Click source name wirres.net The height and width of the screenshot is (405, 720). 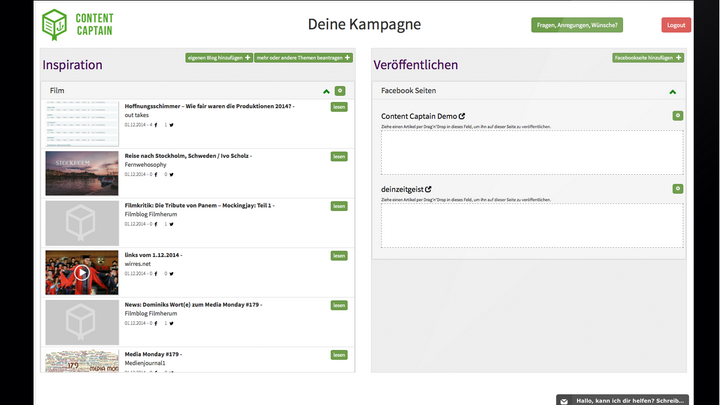click(x=138, y=264)
